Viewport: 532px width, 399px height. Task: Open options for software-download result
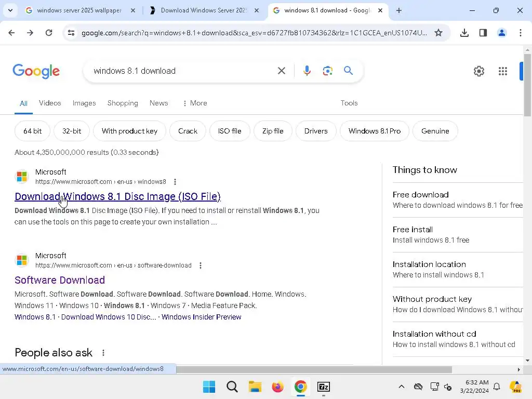201,265
